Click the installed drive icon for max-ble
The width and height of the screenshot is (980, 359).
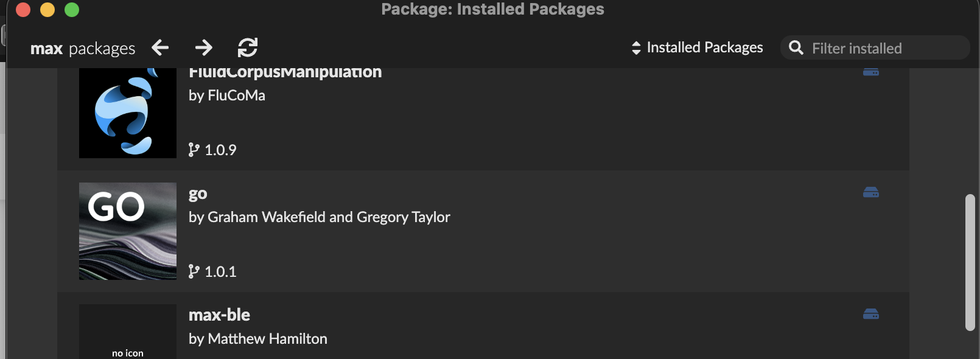pyautogui.click(x=871, y=315)
